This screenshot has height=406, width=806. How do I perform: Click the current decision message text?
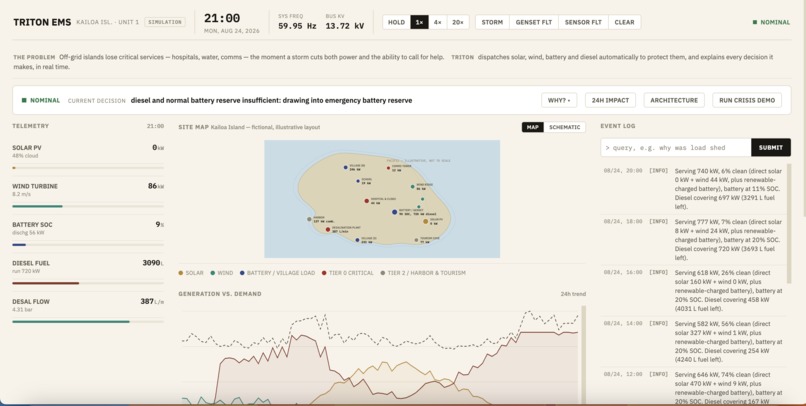tap(271, 100)
